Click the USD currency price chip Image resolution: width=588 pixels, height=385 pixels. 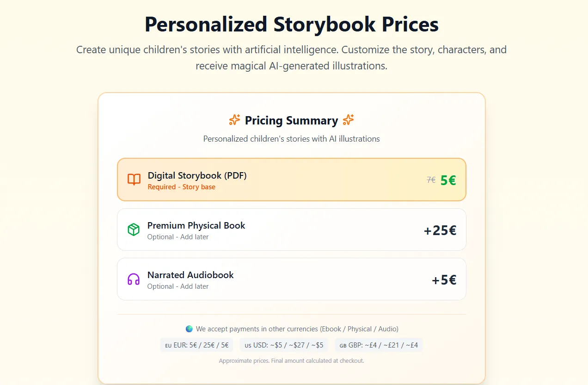(283, 345)
